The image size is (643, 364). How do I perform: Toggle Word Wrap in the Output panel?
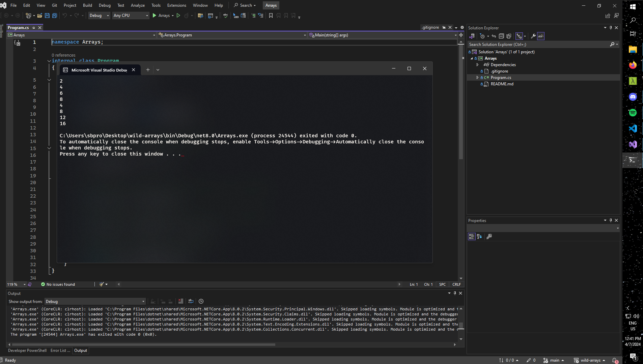tap(191, 301)
